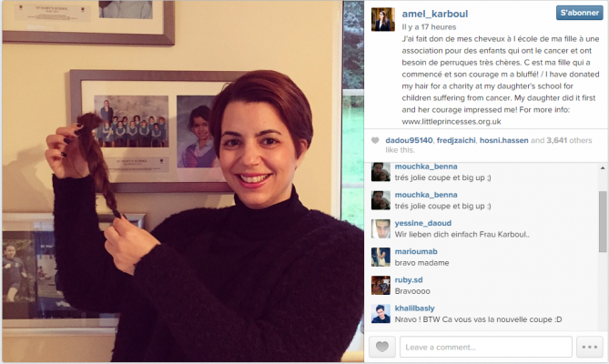Screen dimensions: 609x364
Task: Open khalilbasly username link
Action: click(x=414, y=308)
